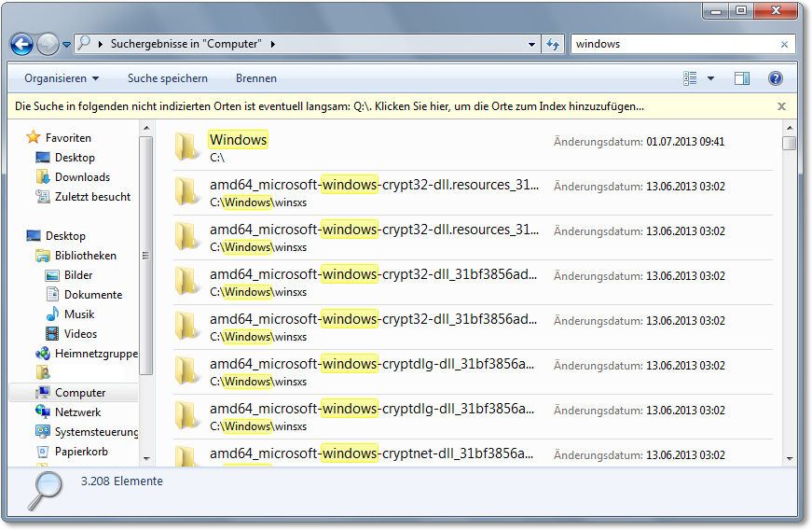
Task: Open Systemsteuerung in navigation pane
Action: click(96, 432)
